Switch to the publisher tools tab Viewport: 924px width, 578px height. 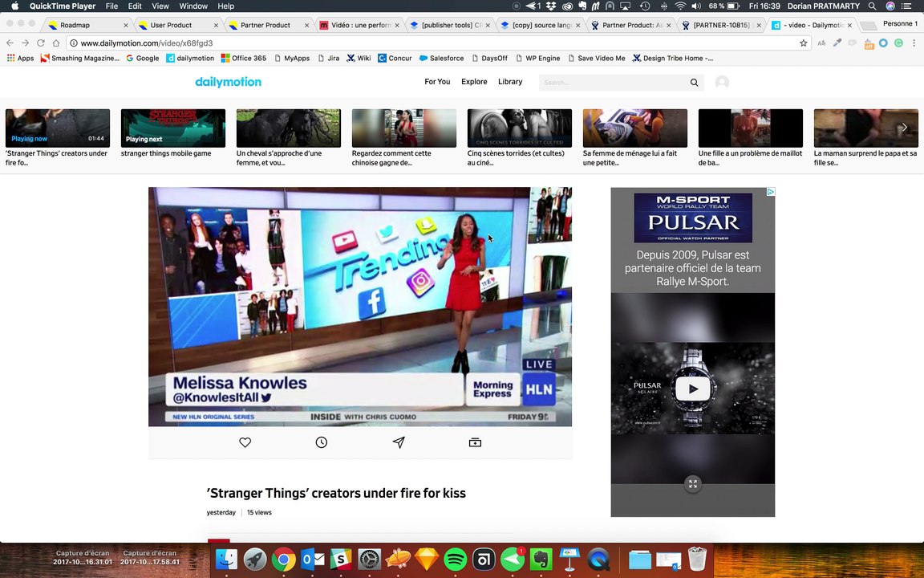click(x=452, y=25)
